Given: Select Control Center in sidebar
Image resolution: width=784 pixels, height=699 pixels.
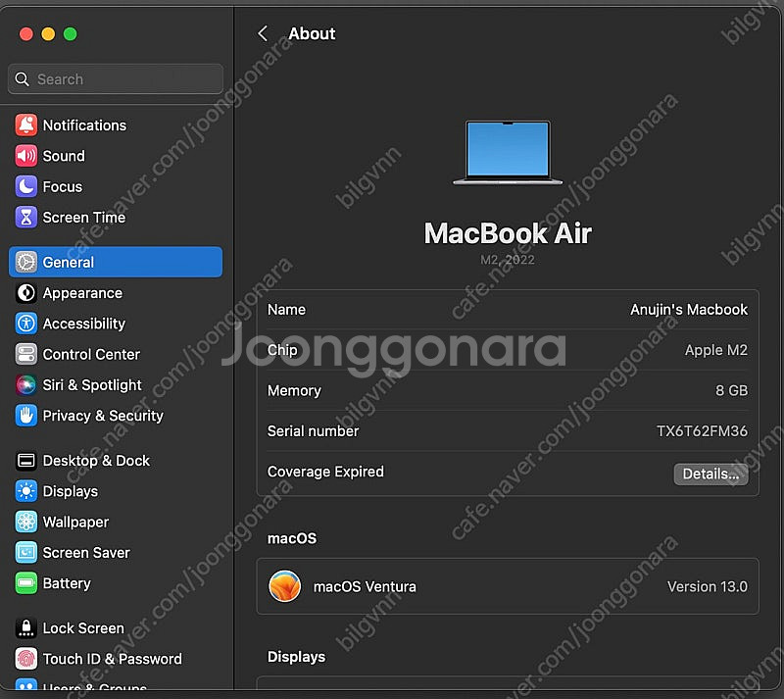Looking at the screenshot, I should 91,354.
